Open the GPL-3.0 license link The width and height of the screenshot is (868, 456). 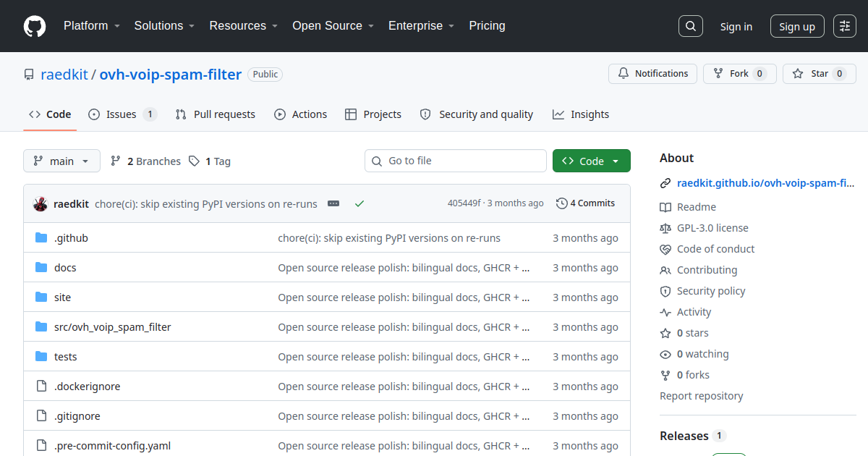(x=712, y=228)
